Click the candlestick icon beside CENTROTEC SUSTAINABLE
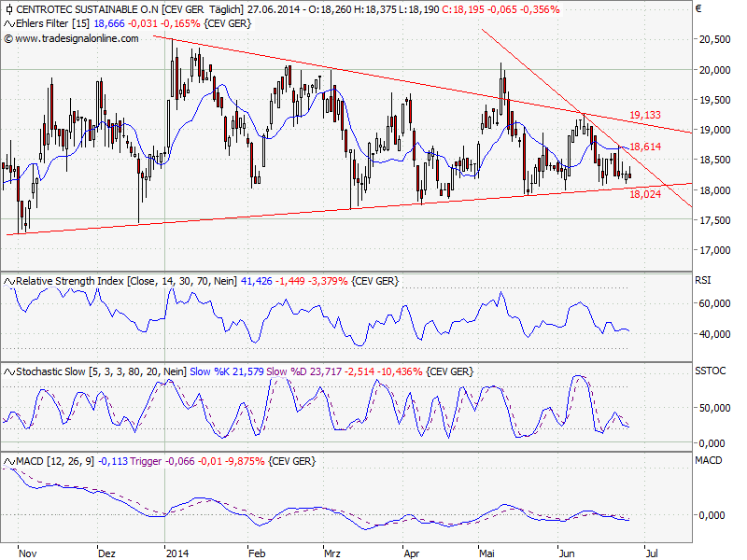This screenshot has width=747, height=560. [8, 8]
